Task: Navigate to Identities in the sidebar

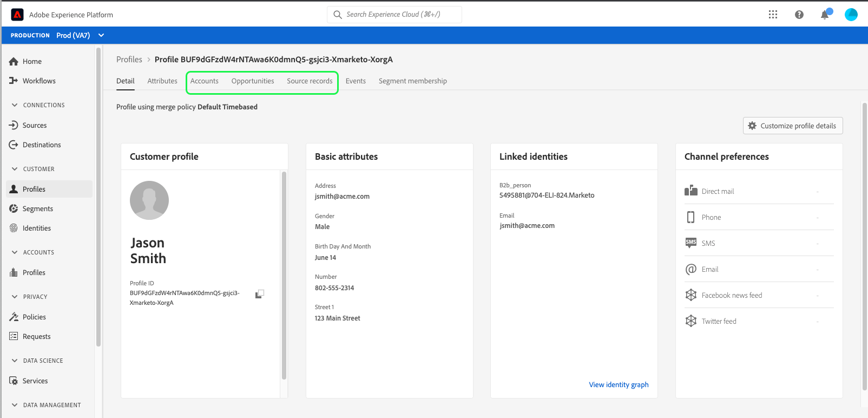Action: coord(37,228)
